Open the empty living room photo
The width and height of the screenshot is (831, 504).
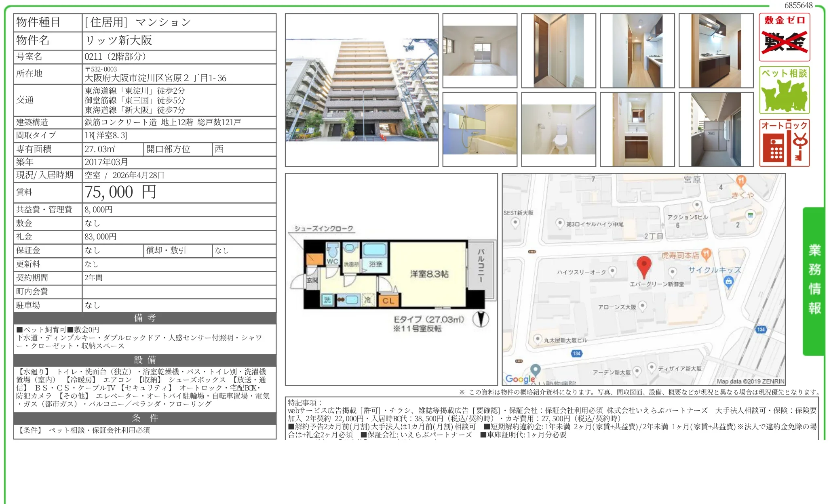tap(480, 51)
